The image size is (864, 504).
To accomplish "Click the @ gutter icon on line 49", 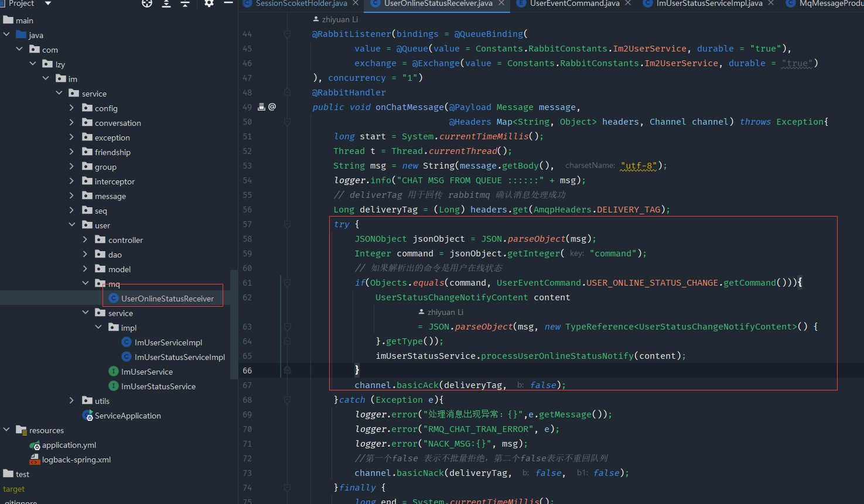I will [x=272, y=107].
